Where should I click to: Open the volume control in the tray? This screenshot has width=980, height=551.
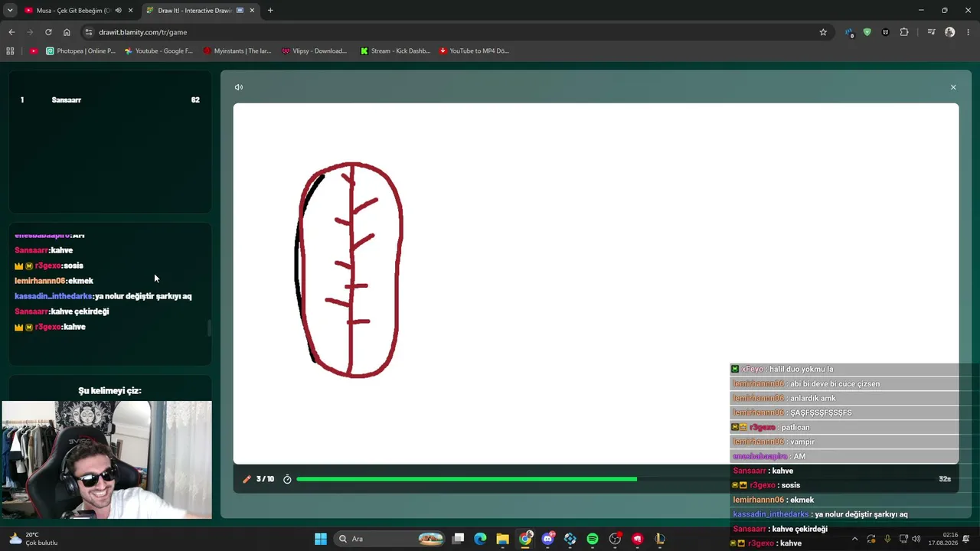click(916, 539)
